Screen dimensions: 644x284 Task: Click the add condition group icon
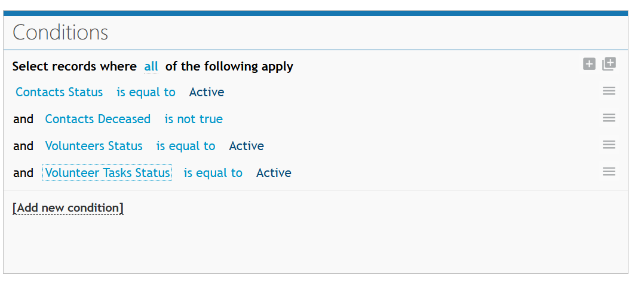pos(609,64)
